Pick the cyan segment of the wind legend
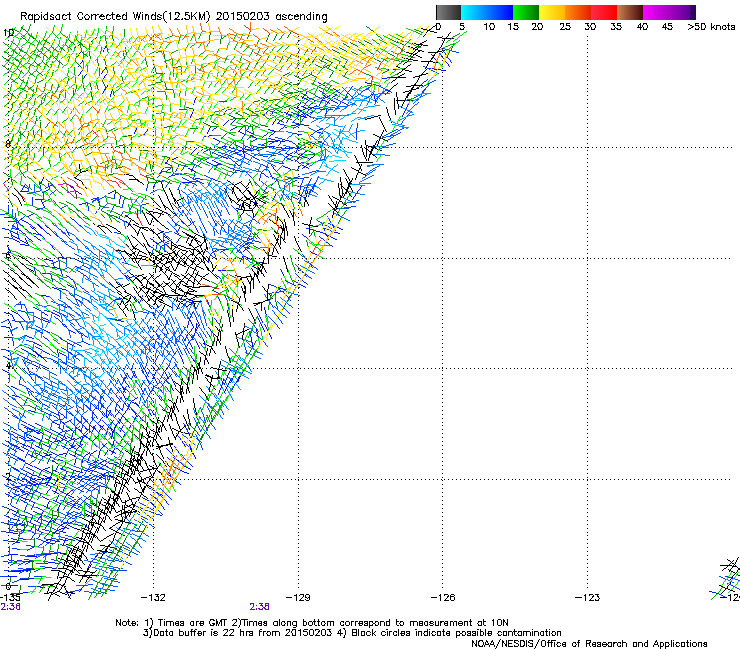Screen dimensions: 740x650 pyautogui.click(x=474, y=12)
